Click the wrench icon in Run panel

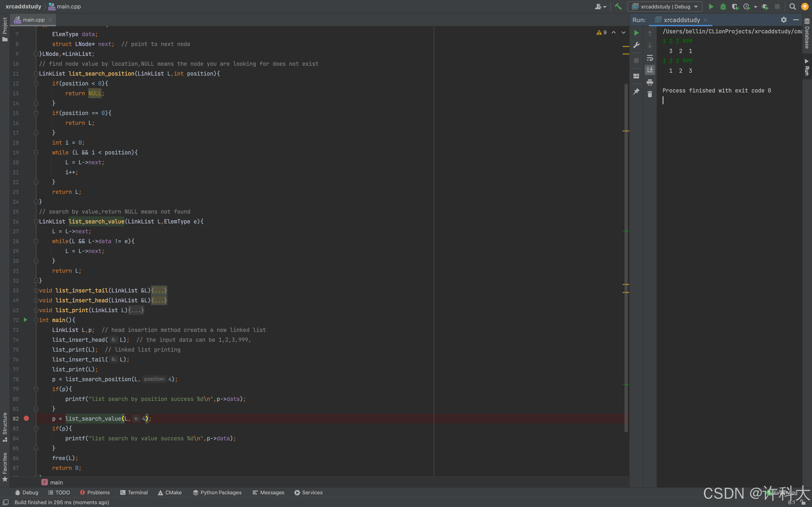point(636,45)
